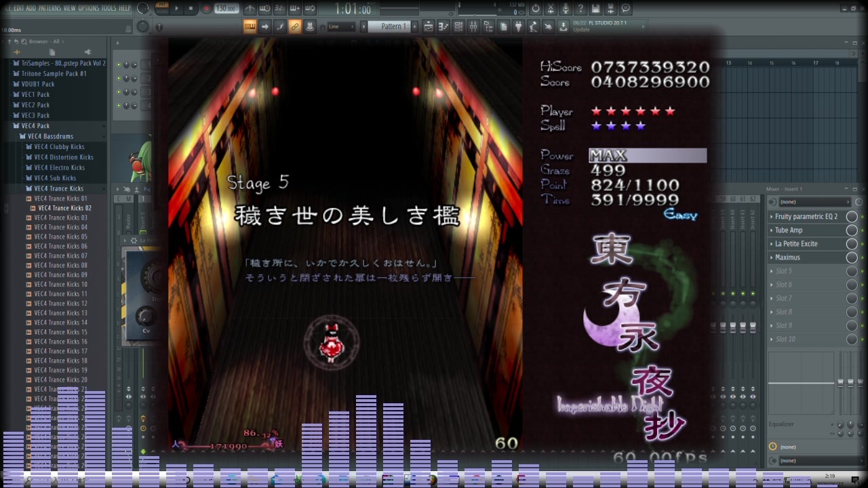
Task: Select the Draw pencil tool in toolbar
Action: (x=280, y=26)
